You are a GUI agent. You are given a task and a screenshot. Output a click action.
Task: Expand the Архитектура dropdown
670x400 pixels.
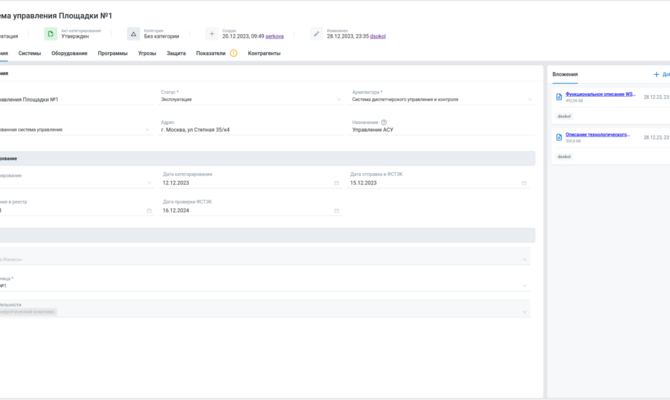[530, 100]
